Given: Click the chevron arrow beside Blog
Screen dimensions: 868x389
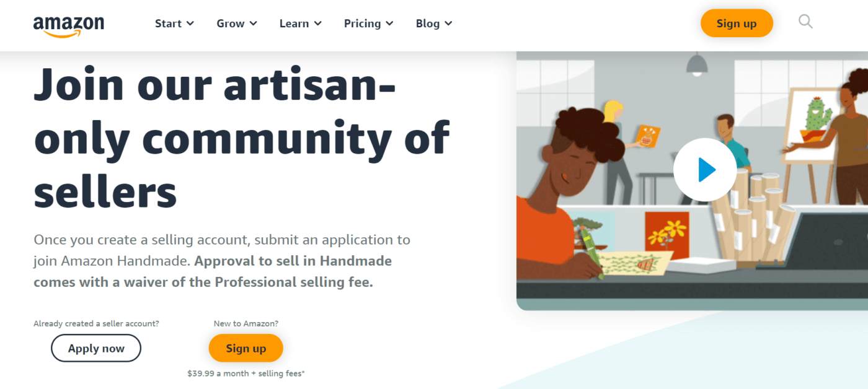Looking at the screenshot, I should pyautogui.click(x=448, y=24).
